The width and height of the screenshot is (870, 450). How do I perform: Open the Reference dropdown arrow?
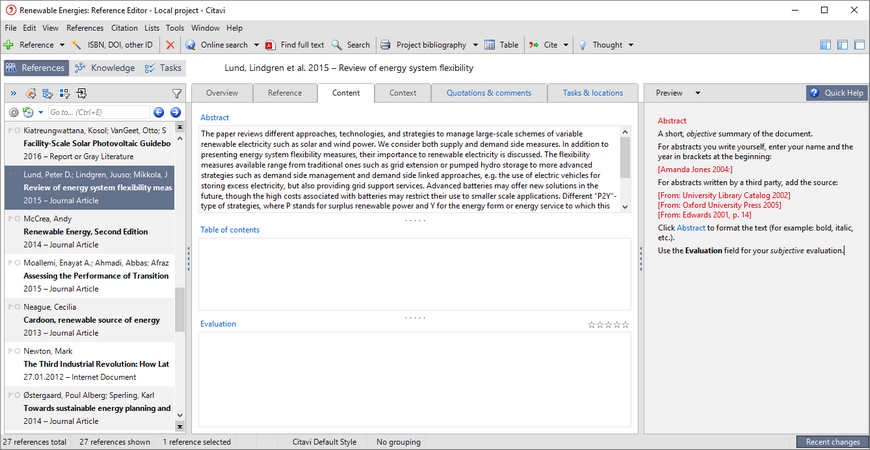62,45
